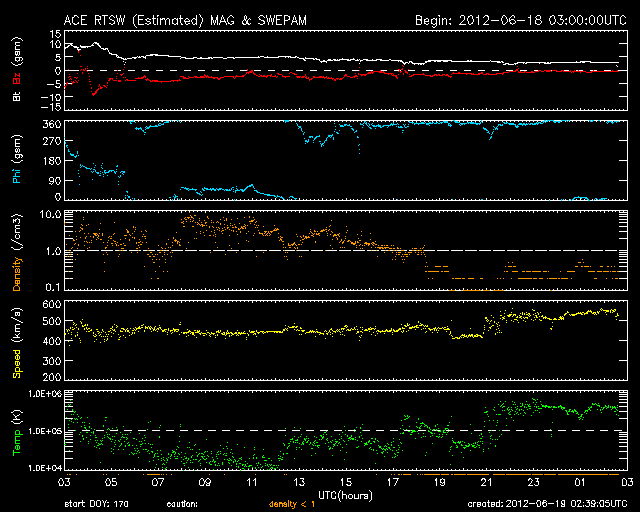This screenshot has width=640, height=512.
Task: Click the 07 hour label on the time axis
Action: pos(158,483)
